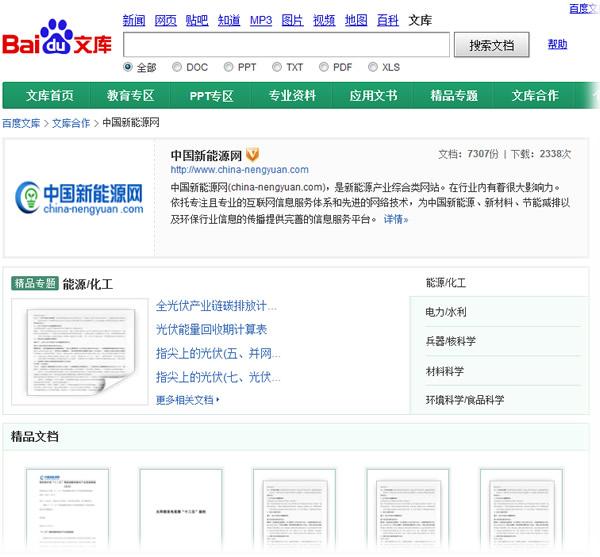Screen dimensions: 600x557
Task: Click the orange V verification badge
Action: [x=252, y=155]
